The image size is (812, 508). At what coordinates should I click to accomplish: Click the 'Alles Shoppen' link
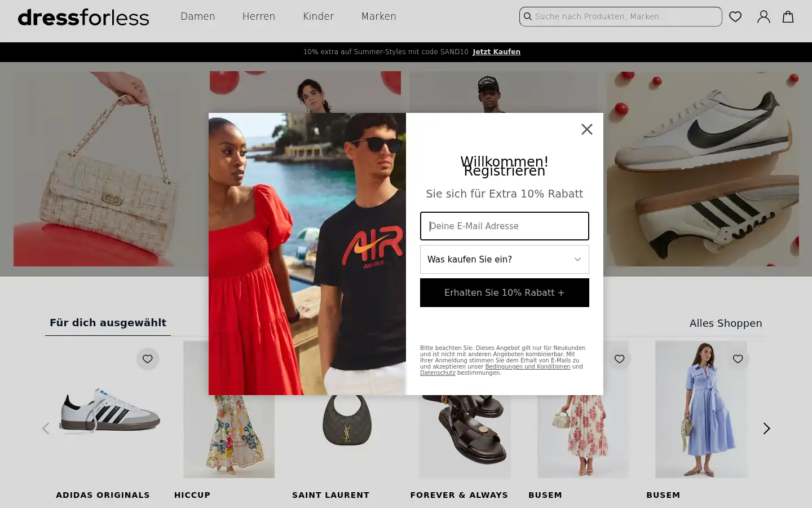pyautogui.click(x=726, y=323)
